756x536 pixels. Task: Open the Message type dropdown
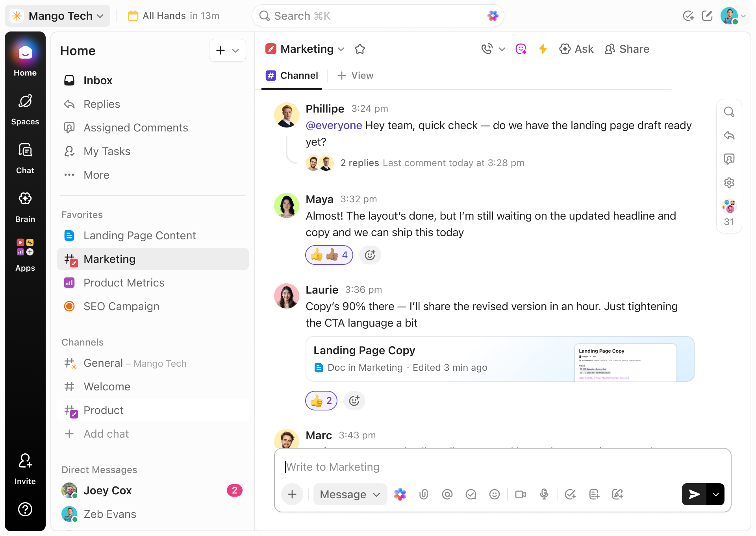(x=350, y=494)
